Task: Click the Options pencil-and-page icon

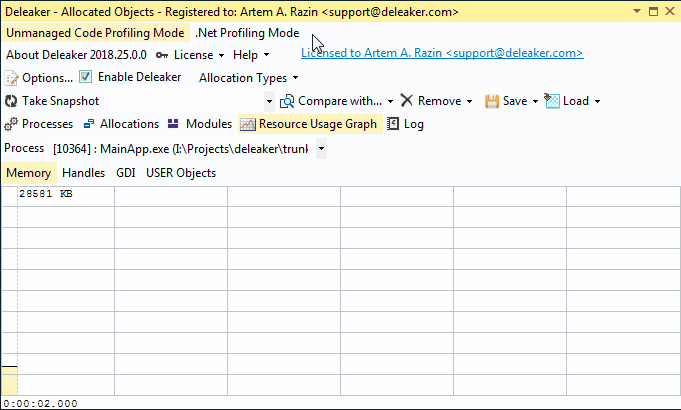Action: (x=11, y=78)
